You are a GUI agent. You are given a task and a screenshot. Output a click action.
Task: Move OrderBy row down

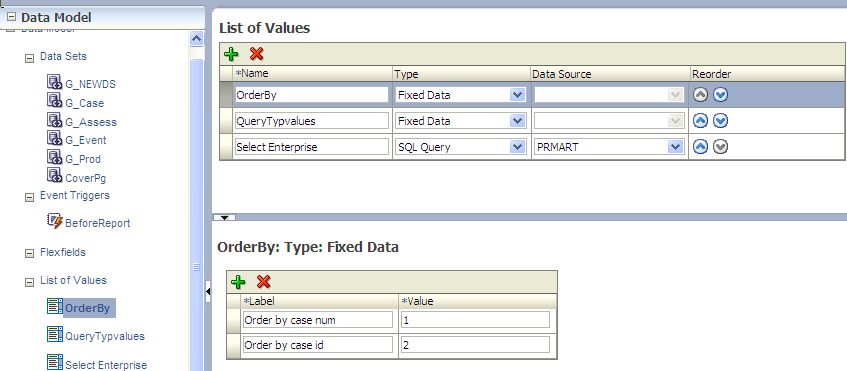pyautogui.click(x=721, y=95)
